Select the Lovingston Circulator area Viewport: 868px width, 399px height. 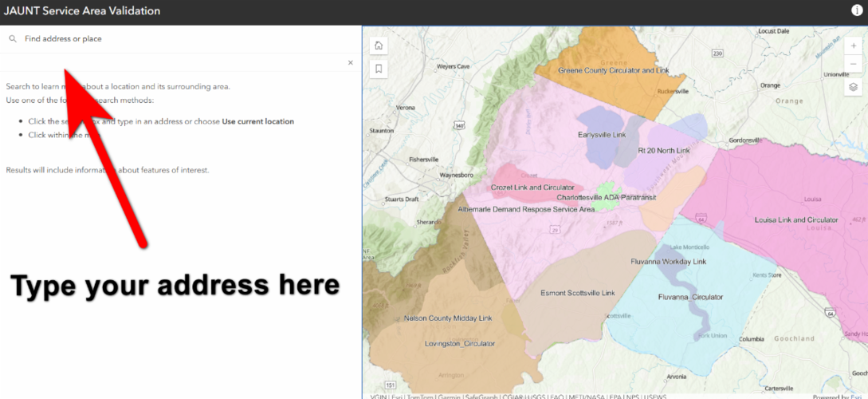[459, 344]
